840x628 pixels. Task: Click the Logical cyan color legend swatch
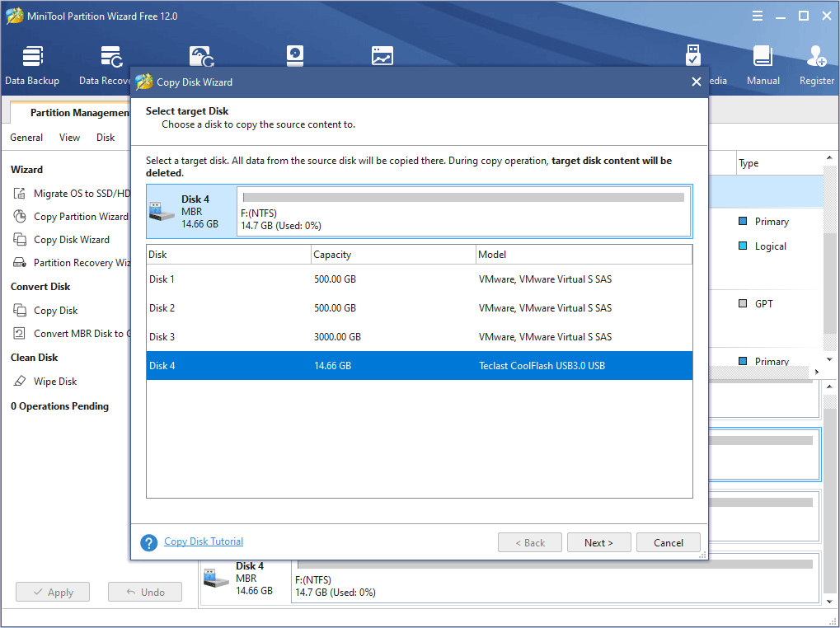coord(743,246)
